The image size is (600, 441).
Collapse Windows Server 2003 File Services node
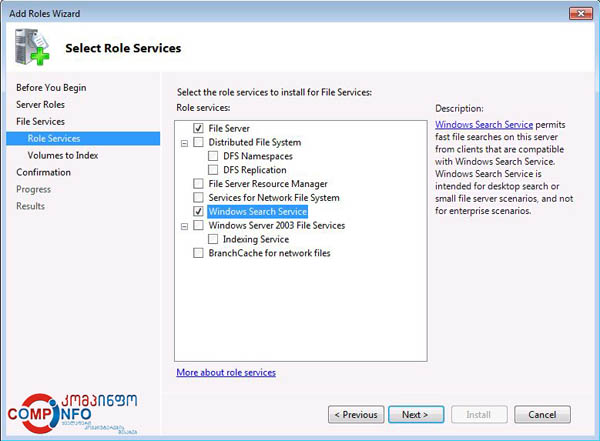click(x=184, y=227)
